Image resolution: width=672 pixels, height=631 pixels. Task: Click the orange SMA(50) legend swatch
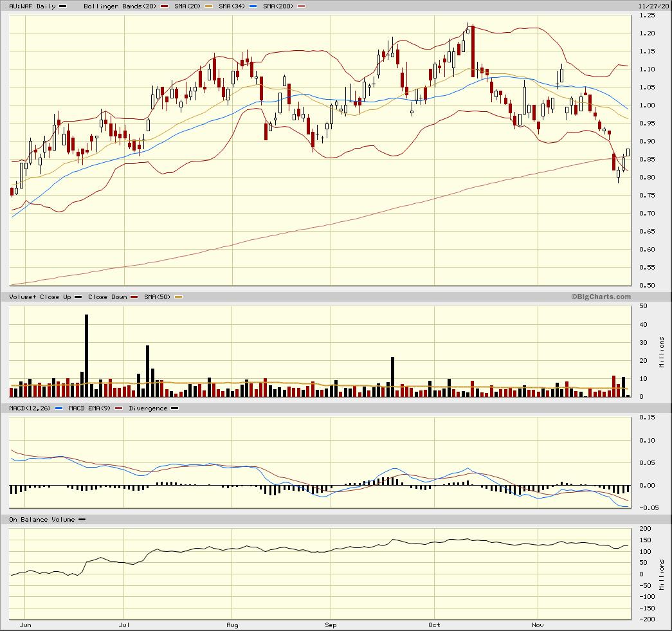[x=178, y=297]
